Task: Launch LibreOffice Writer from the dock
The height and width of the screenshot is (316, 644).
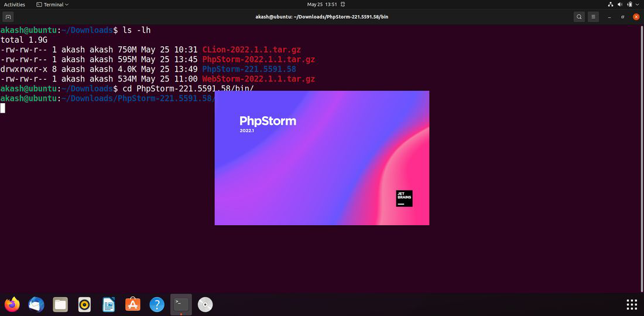Action: tap(109, 304)
